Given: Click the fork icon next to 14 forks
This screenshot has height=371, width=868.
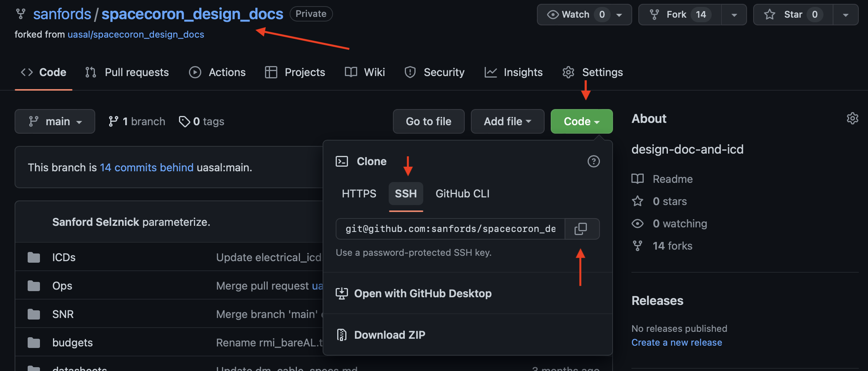Looking at the screenshot, I should pyautogui.click(x=638, y=246).
